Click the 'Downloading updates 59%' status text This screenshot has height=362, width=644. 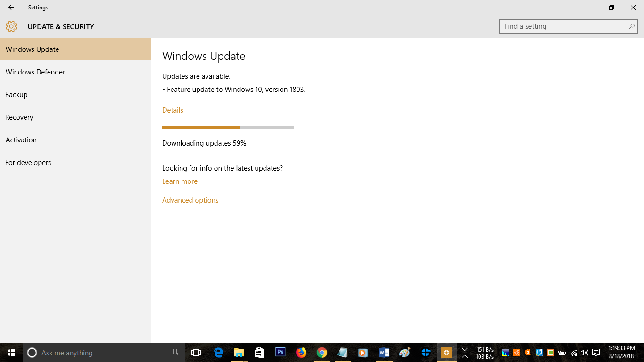pyautogui.click(x=204, y=143)
